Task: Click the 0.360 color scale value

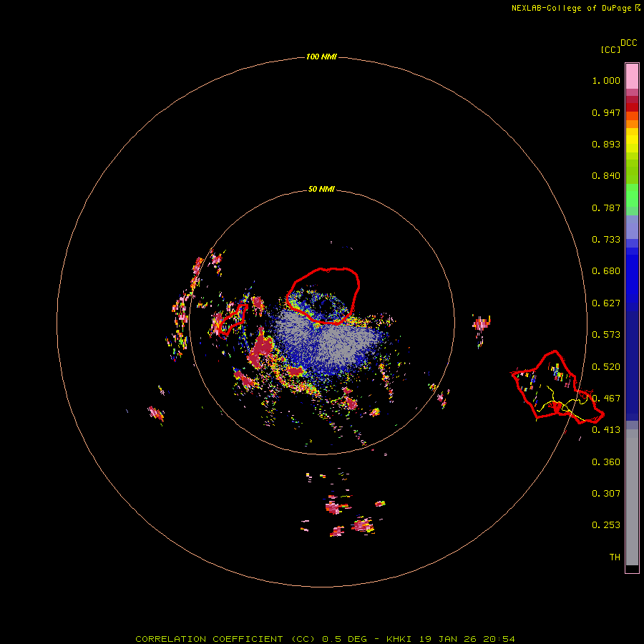Action: 606,462
